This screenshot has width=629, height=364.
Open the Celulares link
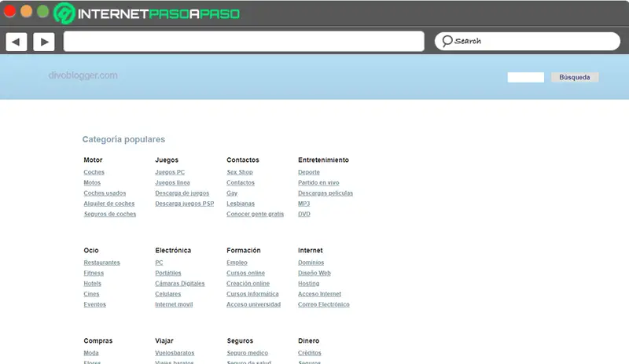click(x=168, y=294)
